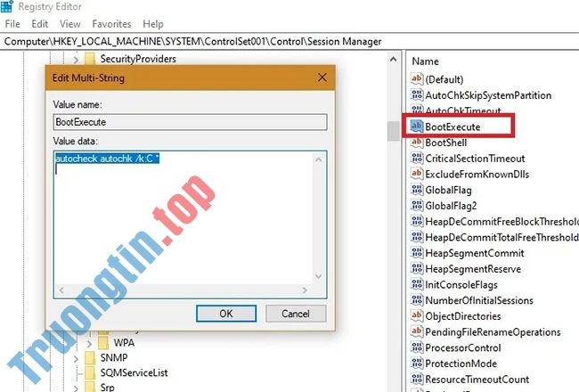Click the InitConsoleFlags DWORD icon

[417, 284]
